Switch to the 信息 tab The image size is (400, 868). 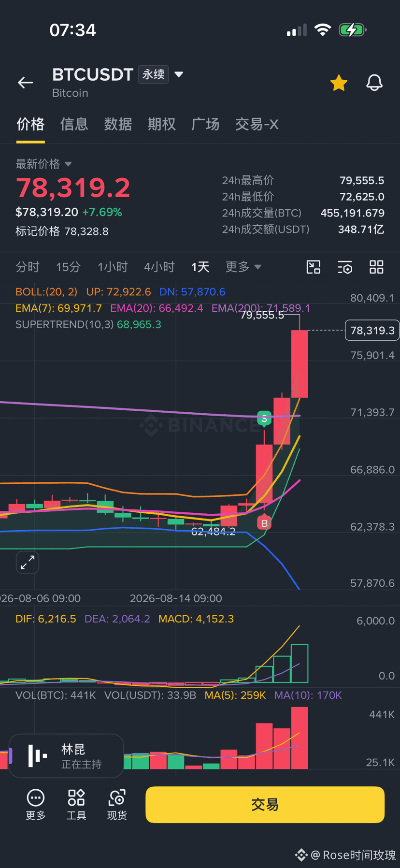point(74,124)
